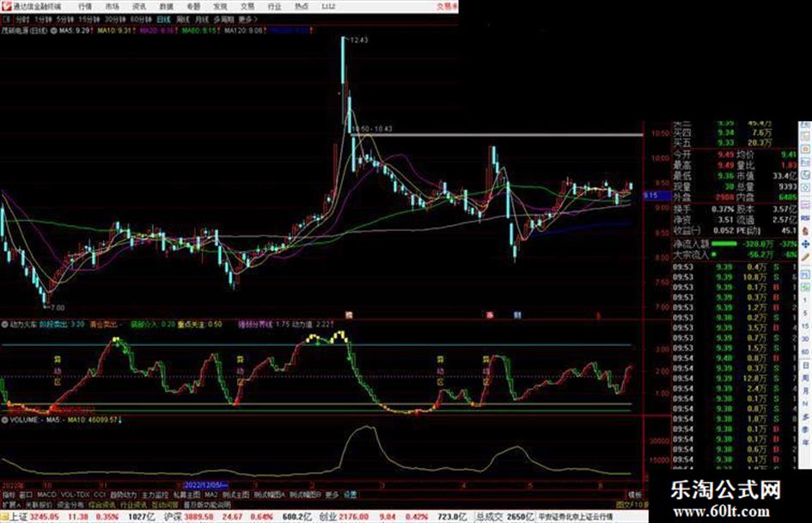This screenshot has width=812, height=523.
Task: Click the dollar sign icon in right sidebar
Action: (805, 230)
